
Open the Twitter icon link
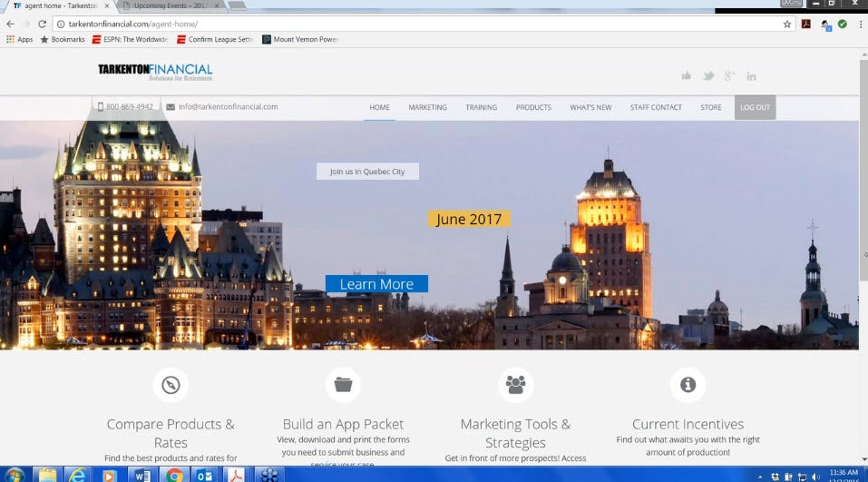(708, 76)
